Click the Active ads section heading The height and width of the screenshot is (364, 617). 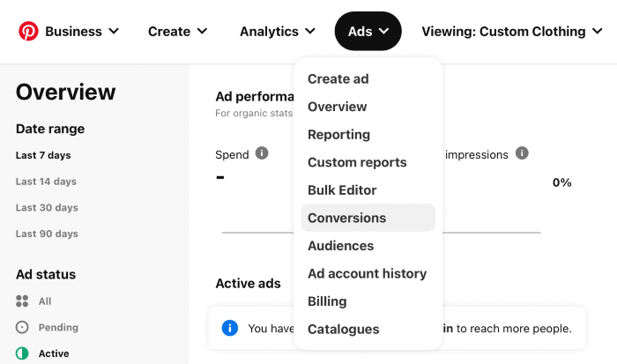(x=248, y=283)
